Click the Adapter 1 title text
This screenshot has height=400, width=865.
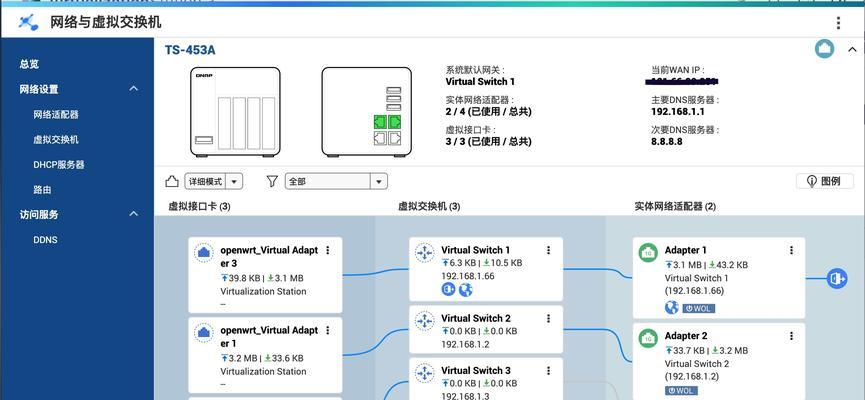686,250
